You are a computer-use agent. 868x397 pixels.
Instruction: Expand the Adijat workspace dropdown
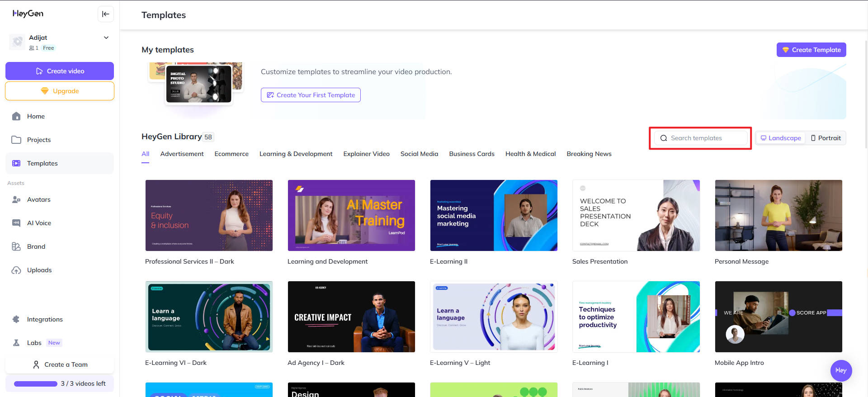point(106,38)
